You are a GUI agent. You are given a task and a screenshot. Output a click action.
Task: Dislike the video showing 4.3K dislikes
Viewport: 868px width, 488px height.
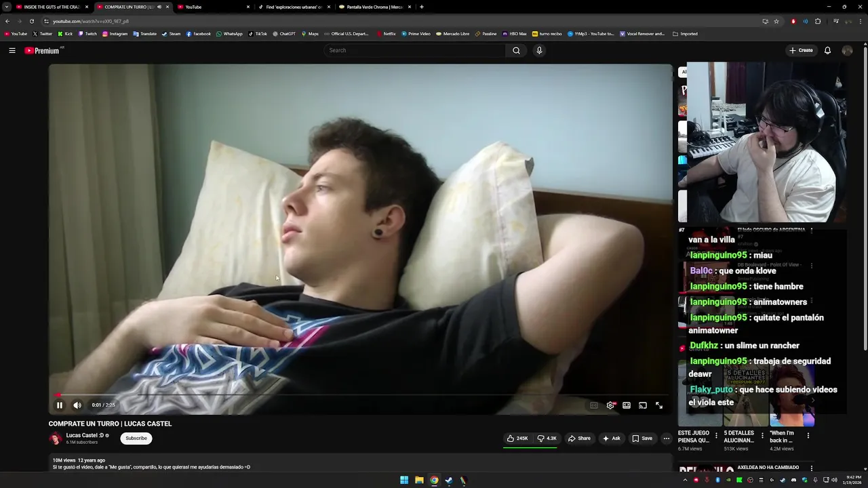tap(547, 439)
